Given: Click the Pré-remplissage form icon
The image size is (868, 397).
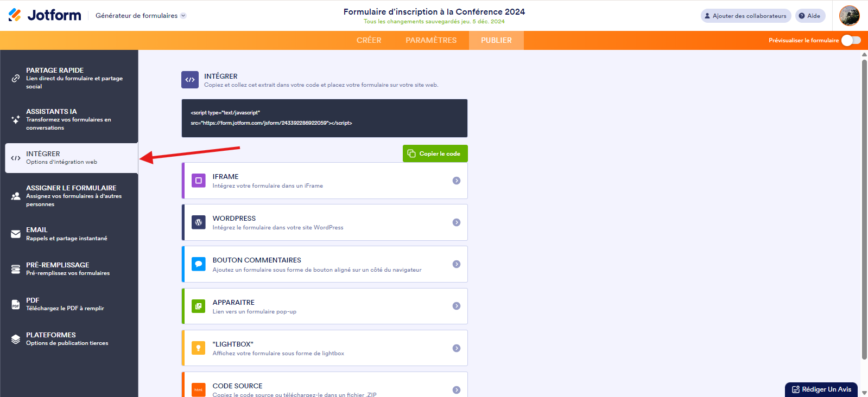Looking at the screenshot, I should [16, 269].
